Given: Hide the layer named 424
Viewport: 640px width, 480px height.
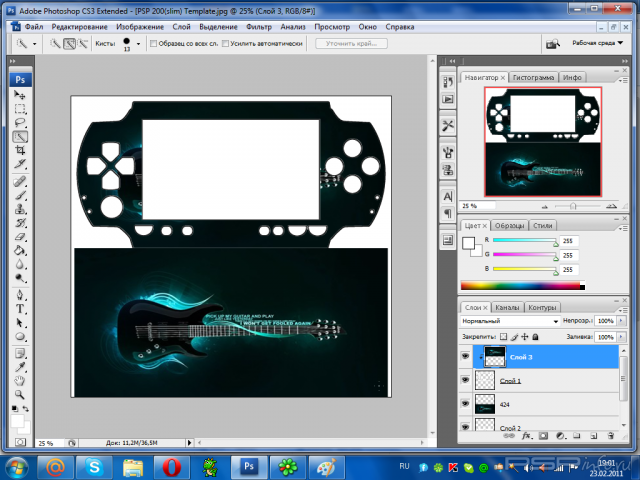Looking at the screenshot, I should (x=466, y=404).
